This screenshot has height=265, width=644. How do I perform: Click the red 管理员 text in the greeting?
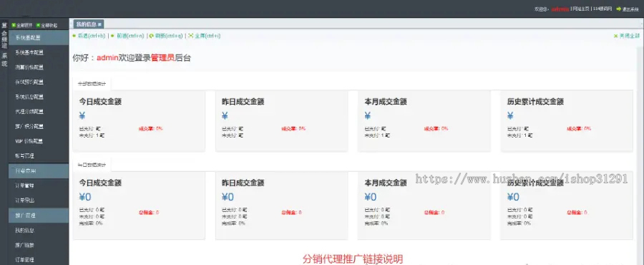pos(162,58)
